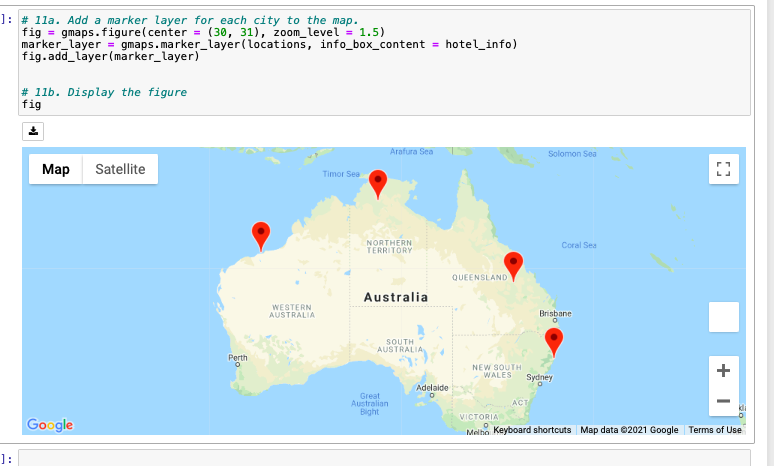774x466 pixels.
Task: Click the Solomon Sea label
Action: tap(572, 154)
